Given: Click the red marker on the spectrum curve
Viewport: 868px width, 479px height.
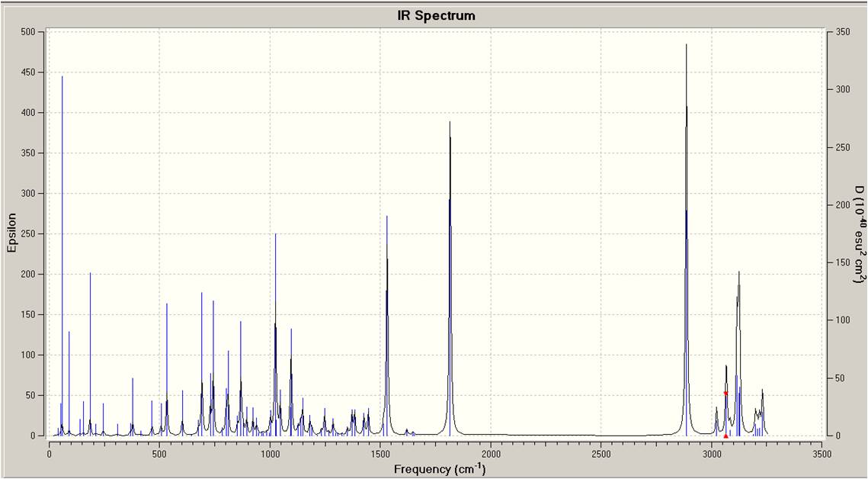Looking at the screenshot, I should point(725,393).
